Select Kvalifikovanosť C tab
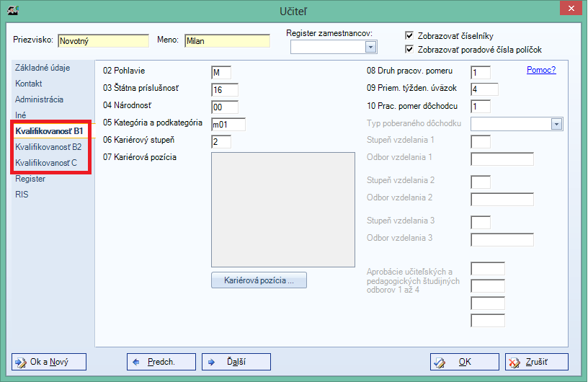This screenshot has height=382, width=588. tap(46, 163)
